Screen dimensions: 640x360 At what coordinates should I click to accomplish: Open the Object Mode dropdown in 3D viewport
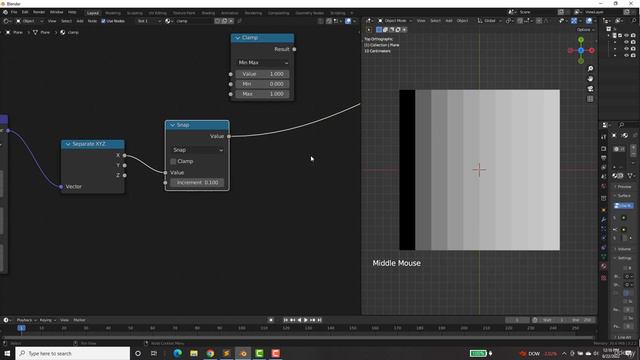[x=395, y=21]
